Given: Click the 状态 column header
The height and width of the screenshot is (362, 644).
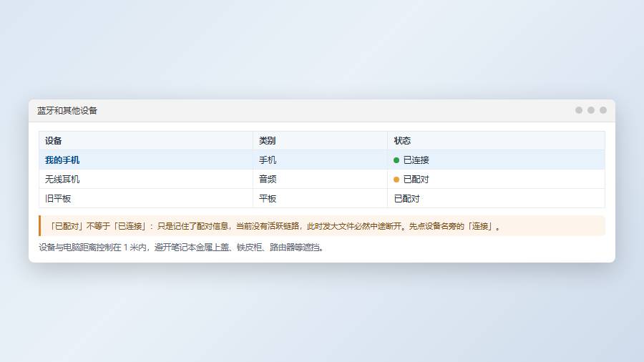Looking at the screenshot, I should point(402,141).
